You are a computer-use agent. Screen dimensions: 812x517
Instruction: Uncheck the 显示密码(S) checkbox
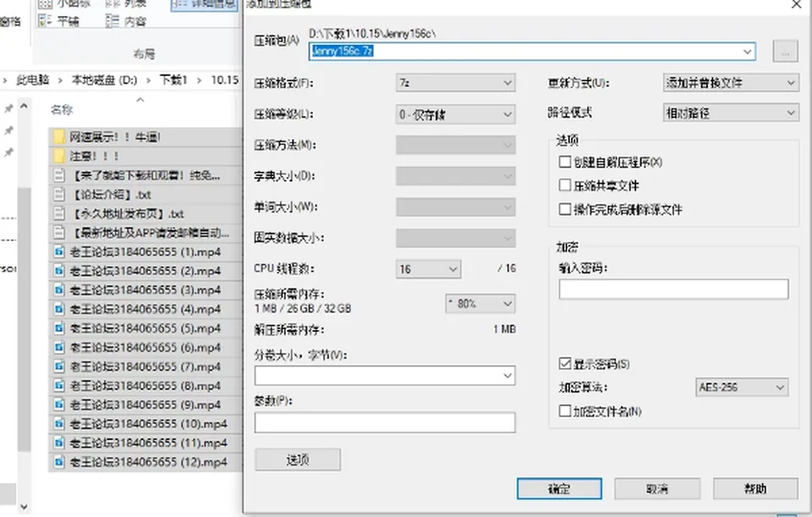565,363
